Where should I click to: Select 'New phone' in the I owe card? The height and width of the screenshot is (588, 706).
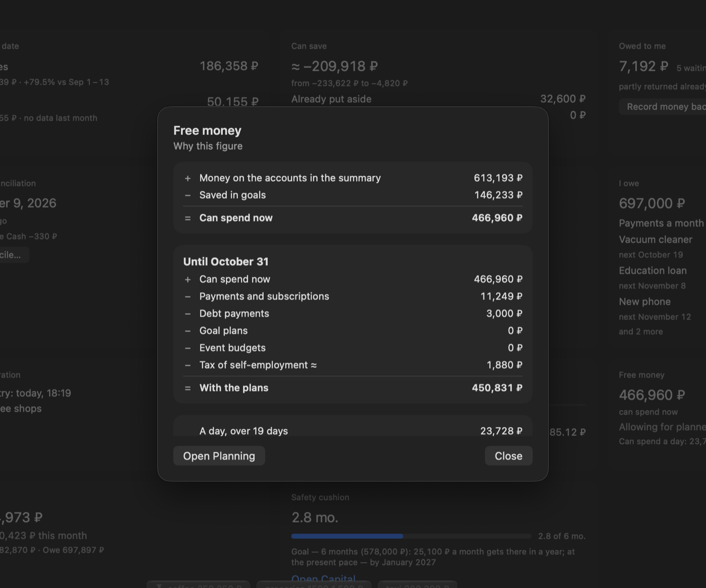[x=644, y=302]
